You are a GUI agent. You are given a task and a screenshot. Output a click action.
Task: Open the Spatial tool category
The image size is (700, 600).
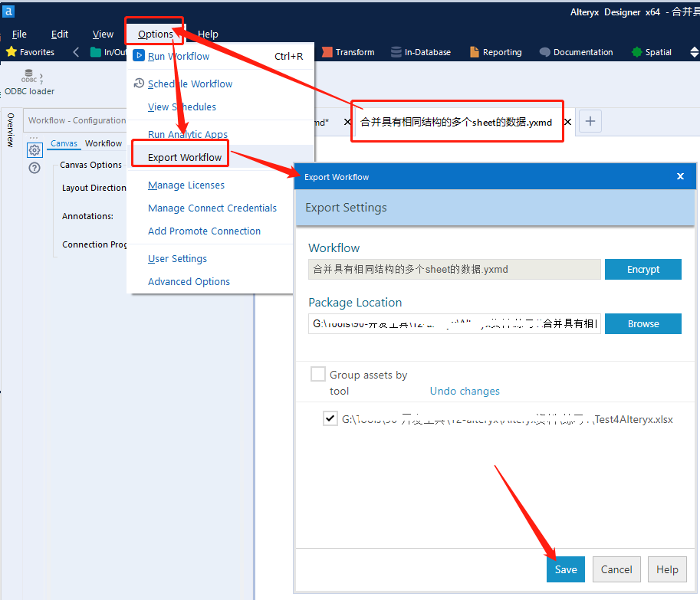(x=652, y=52)
